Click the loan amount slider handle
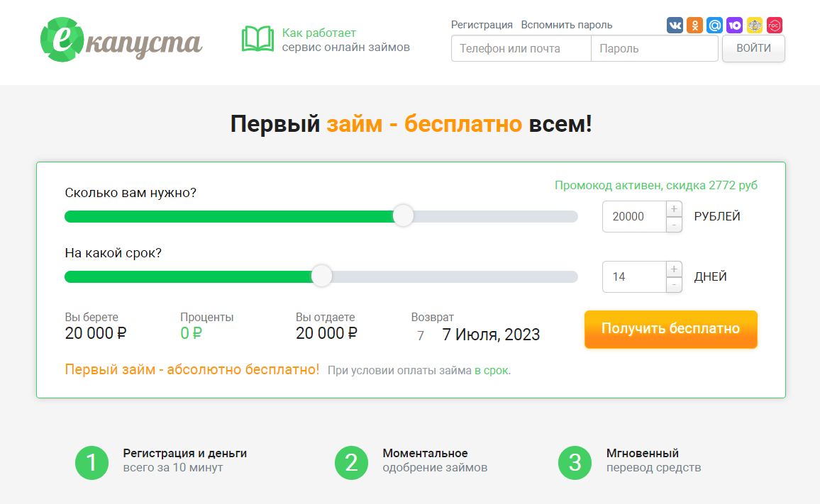 [403, 216]
